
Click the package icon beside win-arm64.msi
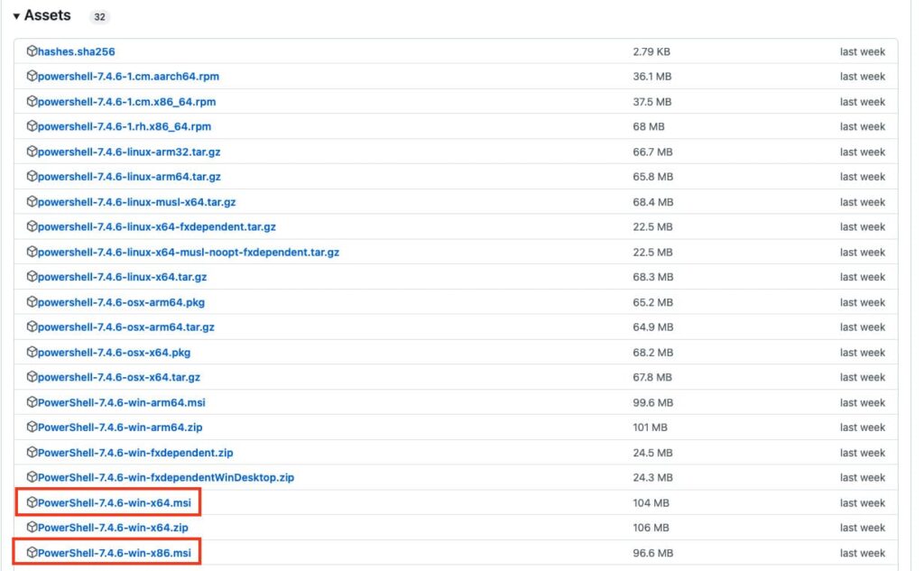(32, 402)
